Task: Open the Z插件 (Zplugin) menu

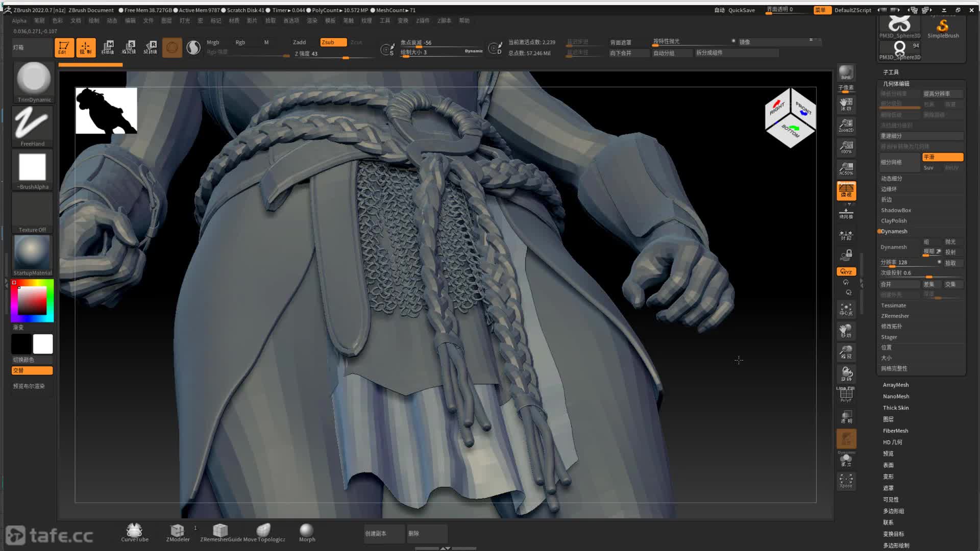Action: pyautogui.click(x=423, y=21)
